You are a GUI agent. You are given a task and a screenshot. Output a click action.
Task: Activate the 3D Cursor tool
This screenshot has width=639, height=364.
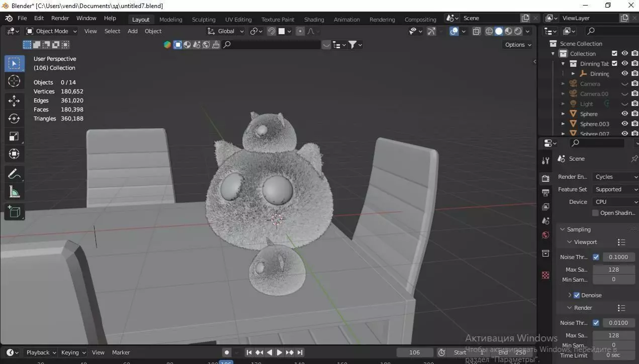14,81
